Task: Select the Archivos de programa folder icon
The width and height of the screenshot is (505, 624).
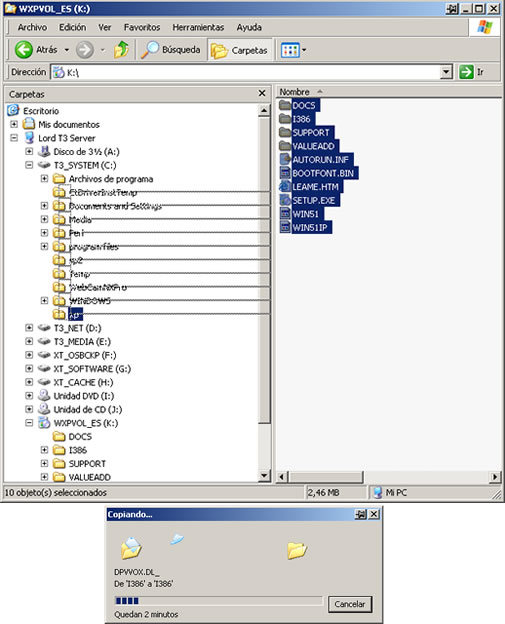Action: tap(59, 178)
